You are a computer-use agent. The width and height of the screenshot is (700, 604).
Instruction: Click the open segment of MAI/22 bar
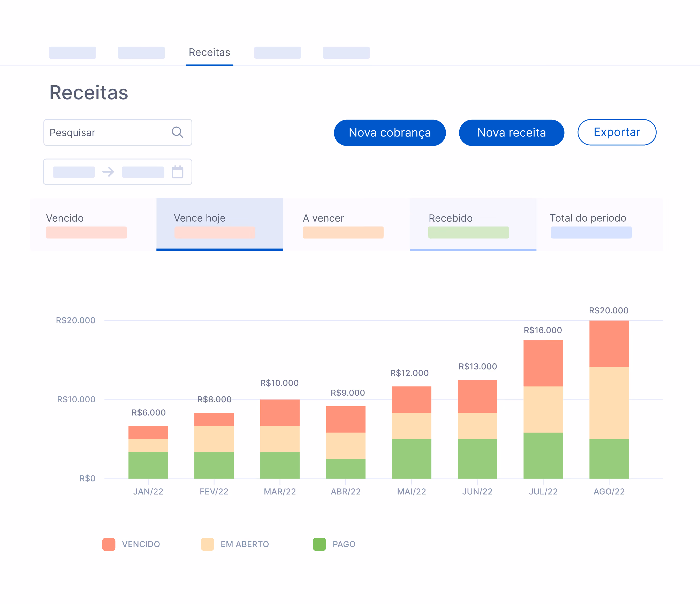(412, 426)
